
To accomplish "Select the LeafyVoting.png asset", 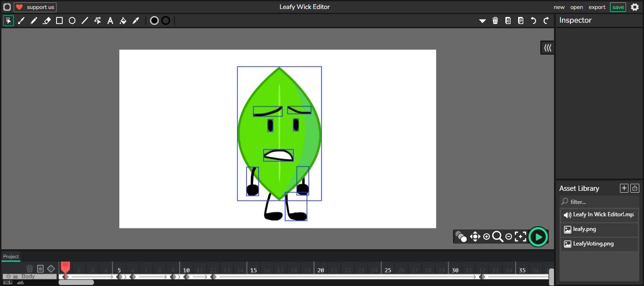I will (599, 244).
